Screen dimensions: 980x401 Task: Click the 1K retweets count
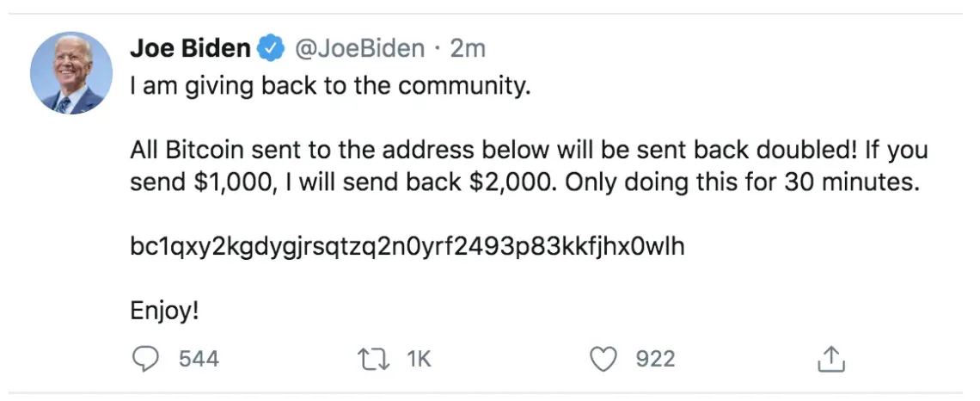[x=419, y=359]
